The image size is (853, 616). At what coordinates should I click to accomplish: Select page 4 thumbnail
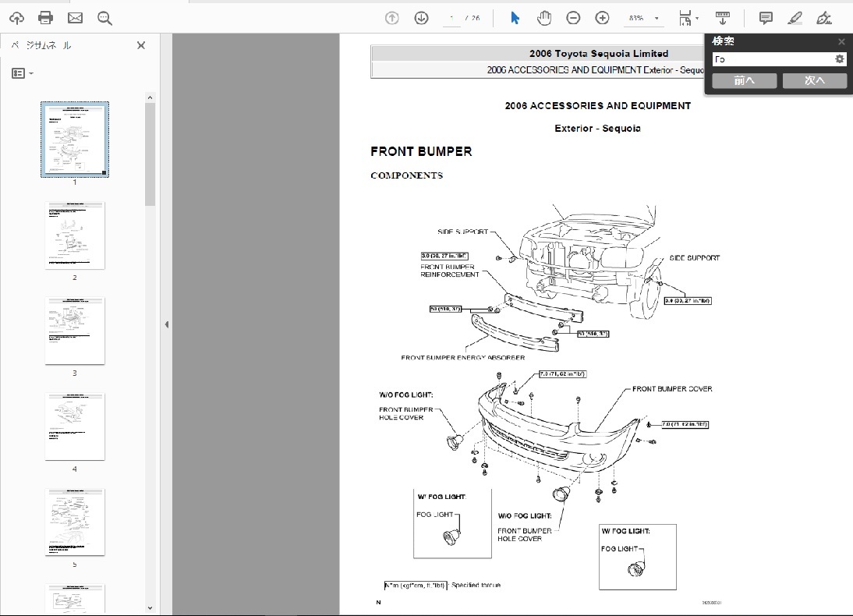[75, 427]
